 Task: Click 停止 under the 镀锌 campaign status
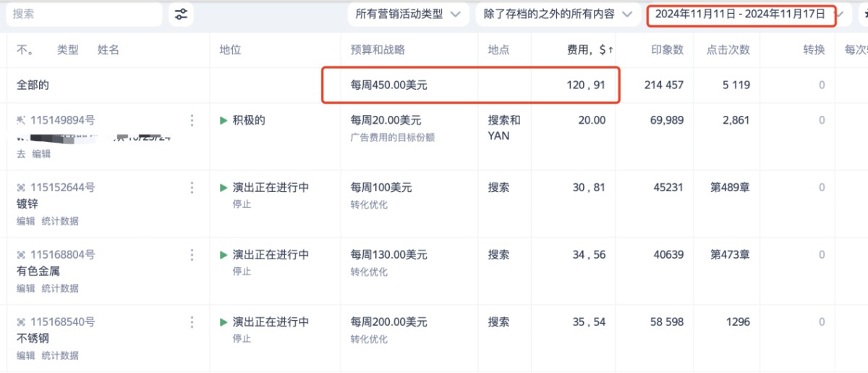tap(242, 204)
